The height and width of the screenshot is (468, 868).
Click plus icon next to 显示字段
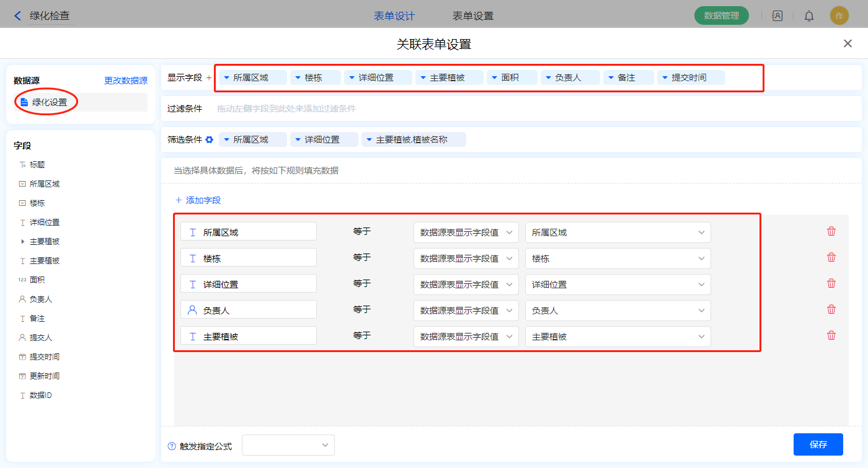(x=208, y=77)
